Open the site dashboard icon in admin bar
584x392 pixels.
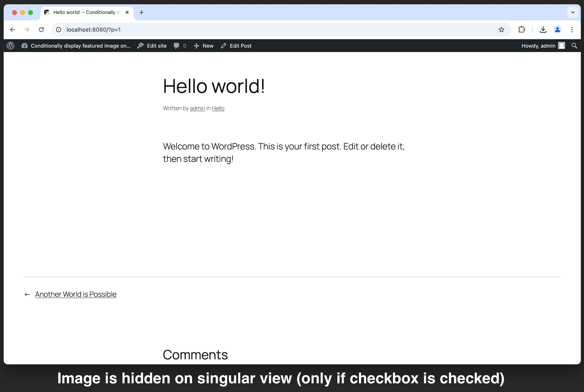[x=24, y=46]
